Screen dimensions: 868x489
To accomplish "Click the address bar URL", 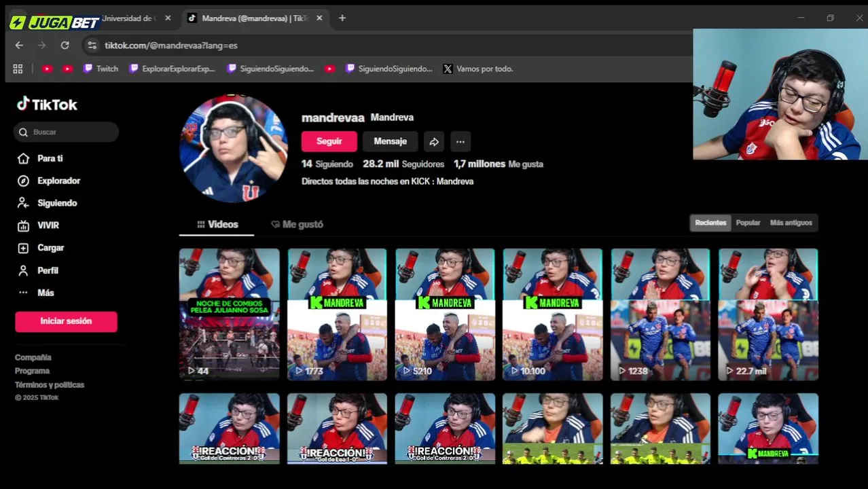I will tap(171, 46).
